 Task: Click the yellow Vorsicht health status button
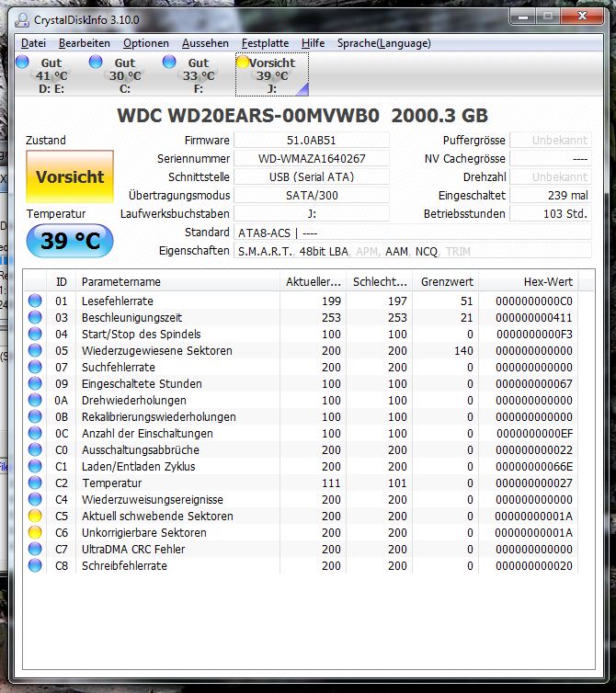click(x=70, y=176)
